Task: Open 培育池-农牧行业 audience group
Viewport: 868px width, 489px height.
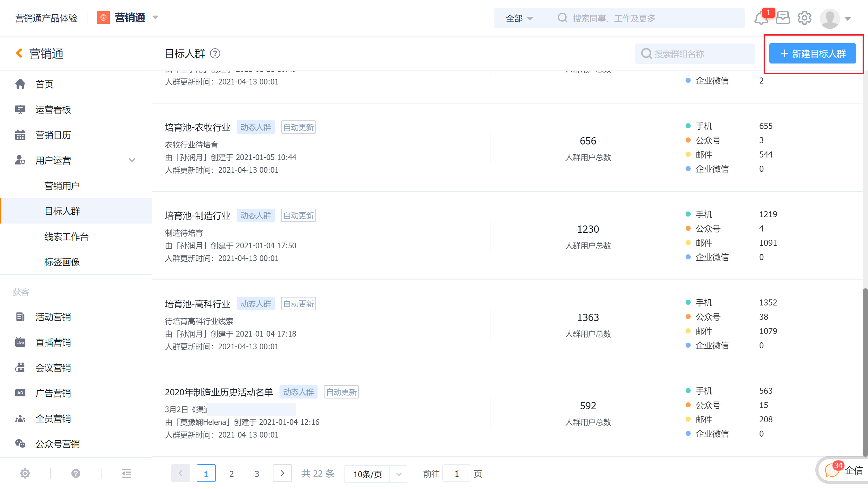Action: pos(197,127)
